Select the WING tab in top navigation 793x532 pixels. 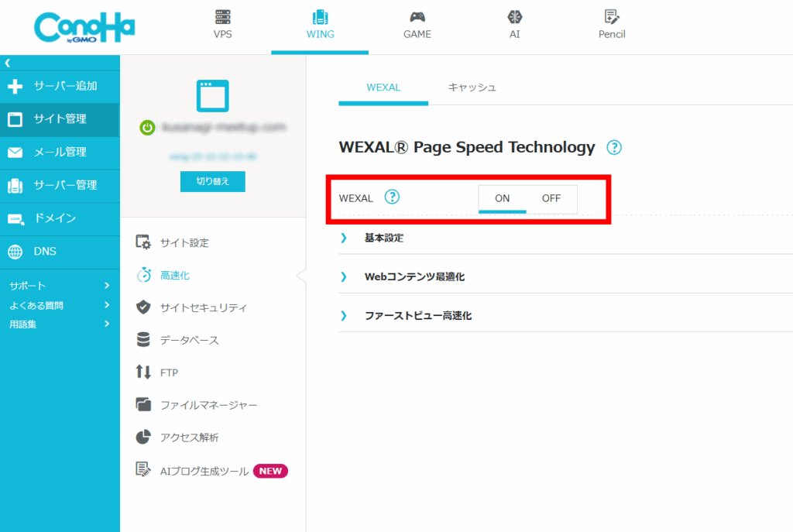tap(319, 26)
